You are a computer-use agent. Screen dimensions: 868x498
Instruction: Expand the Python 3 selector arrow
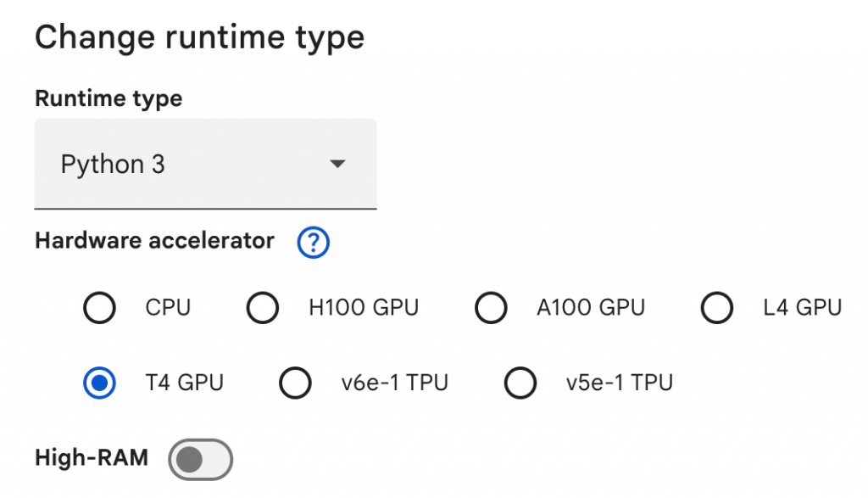pyautogui.click(x=337, y=163)
